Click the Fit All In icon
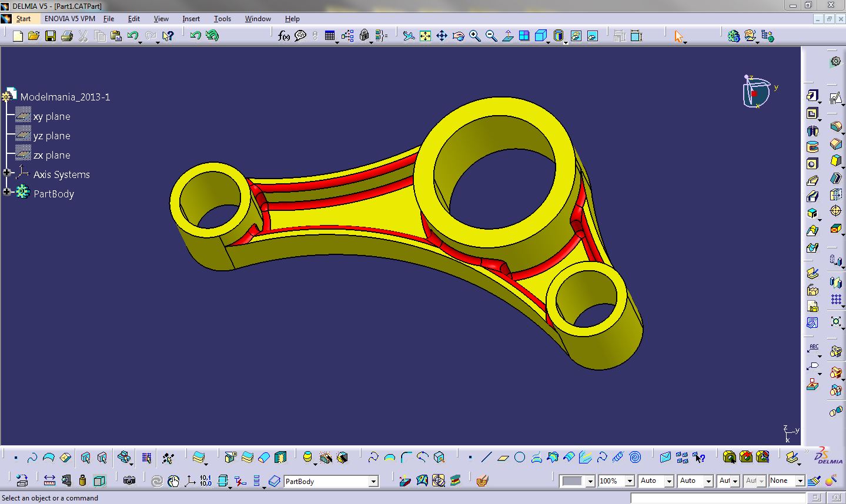Screen dimensions: 846x504 point(425,36)
